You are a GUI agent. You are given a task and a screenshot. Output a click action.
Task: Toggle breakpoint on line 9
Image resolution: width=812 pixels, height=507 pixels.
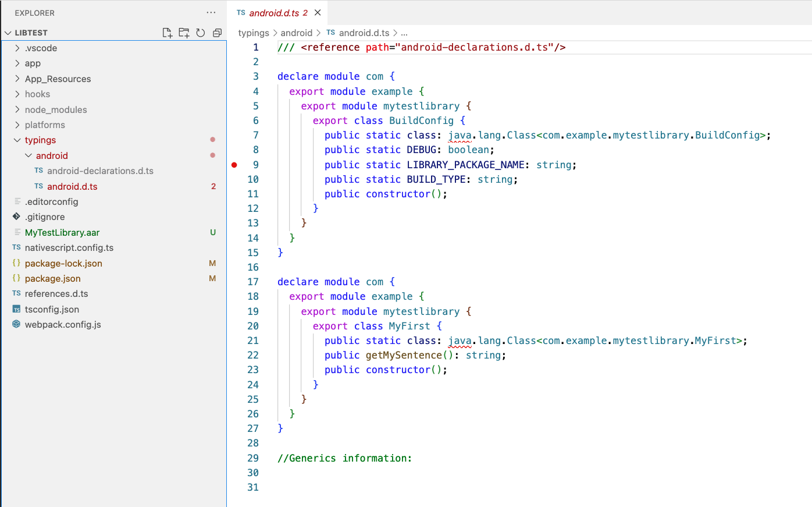point(234,165)
